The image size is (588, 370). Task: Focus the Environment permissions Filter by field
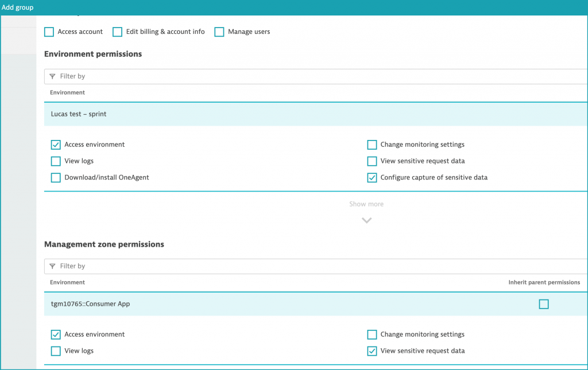[316, 76]
